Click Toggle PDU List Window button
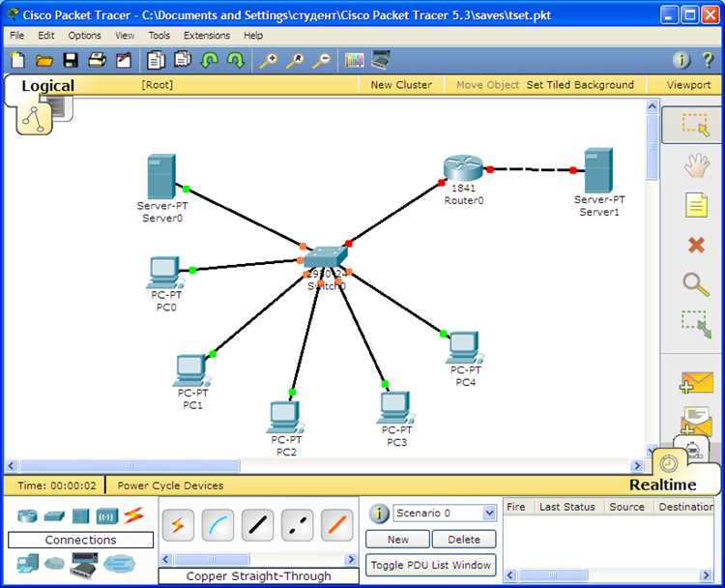Viewport: 725px width, 588px height. point(430,565)
